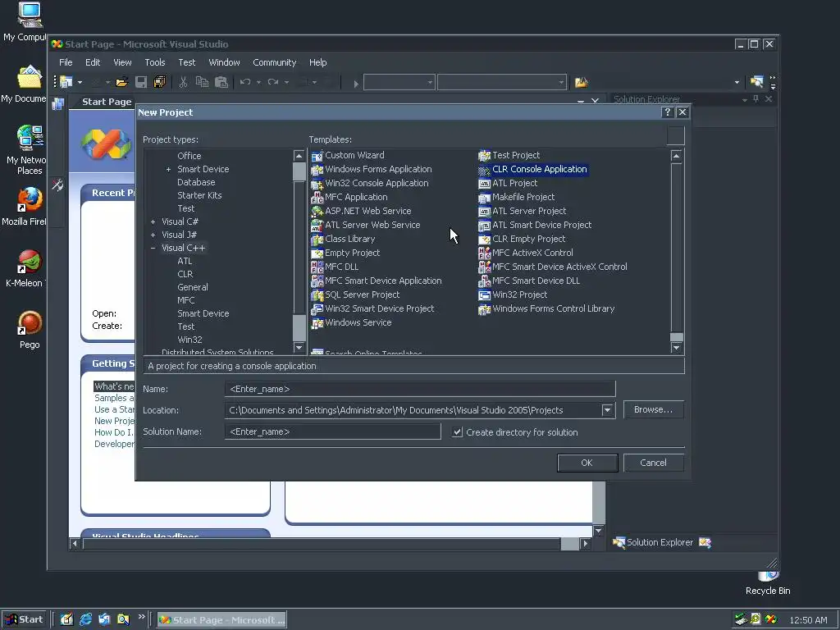This screenshot has height=630, width=840.
Task: Open the Undo history dropdown arrow
Action: tap(258, 83)
